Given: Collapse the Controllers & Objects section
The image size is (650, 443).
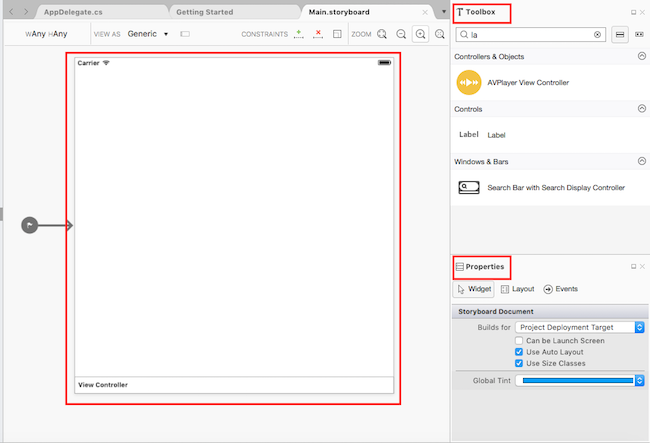Looking at the screenshot, I should tap(642, 56).
